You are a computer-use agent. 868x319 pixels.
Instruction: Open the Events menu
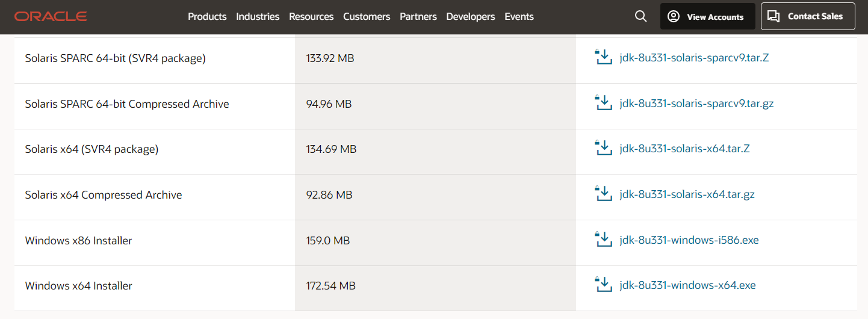(519, 16)
